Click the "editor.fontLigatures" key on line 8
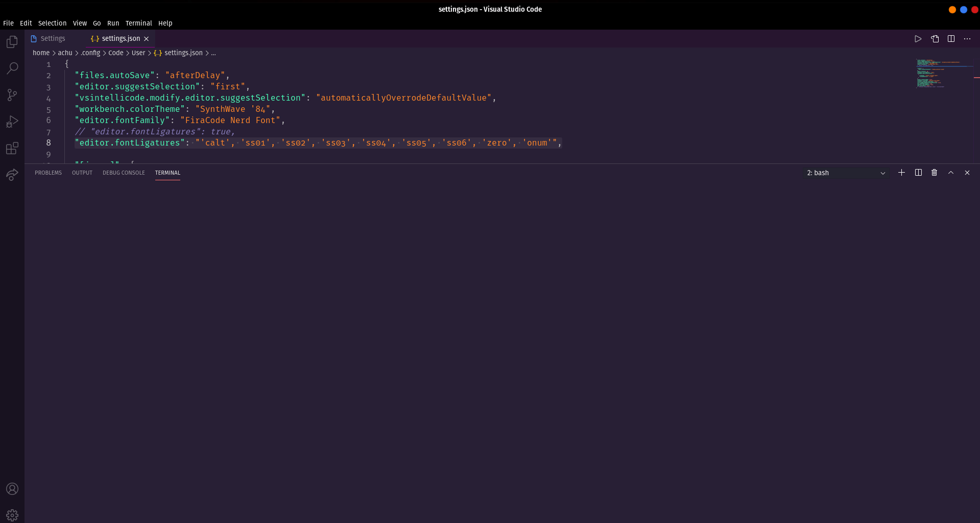The height and width of the screenshot is (523, 980). click(130, 143)
